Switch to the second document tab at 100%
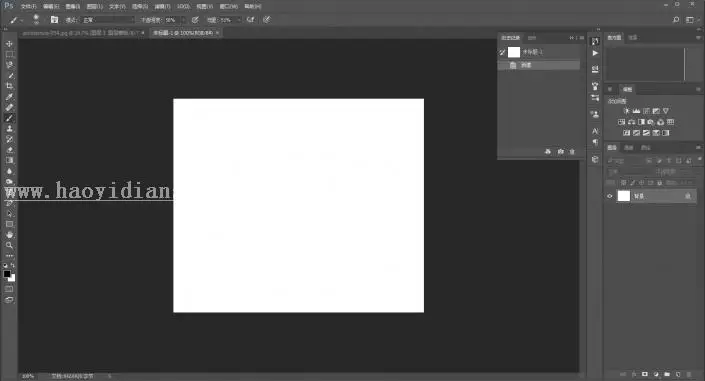Screen dimensions: 705x381 pyautogui.click(x=183, y=33)
